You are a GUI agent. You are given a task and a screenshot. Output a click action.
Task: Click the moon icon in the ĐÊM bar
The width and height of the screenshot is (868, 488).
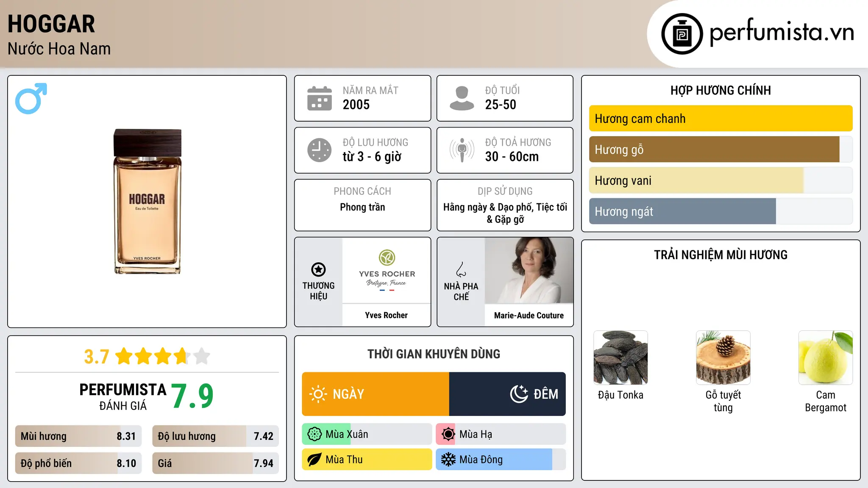519,394
